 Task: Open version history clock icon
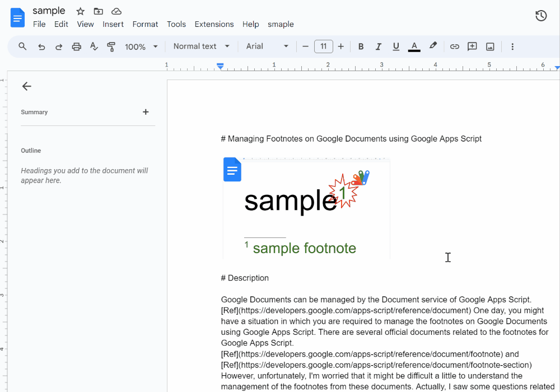coord(541,16)
